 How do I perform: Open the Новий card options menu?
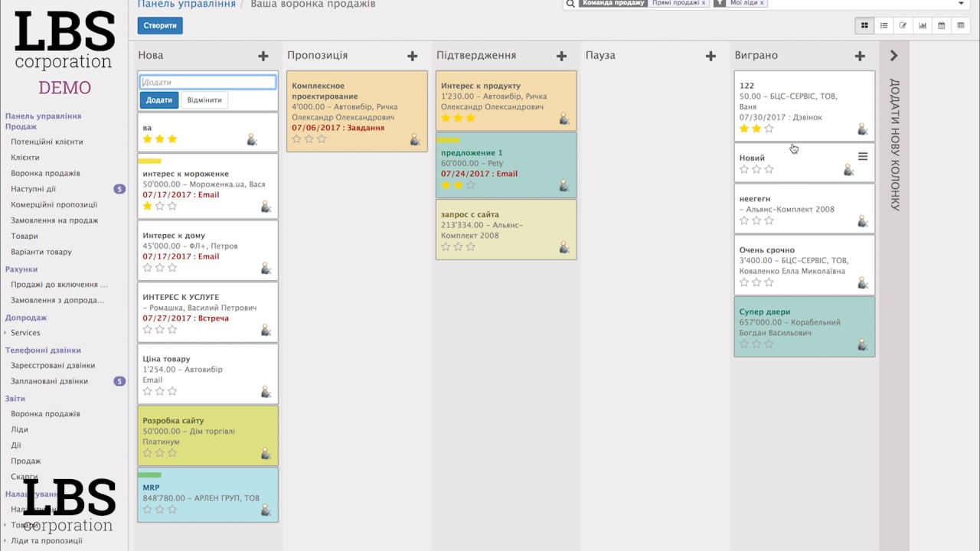863,156
